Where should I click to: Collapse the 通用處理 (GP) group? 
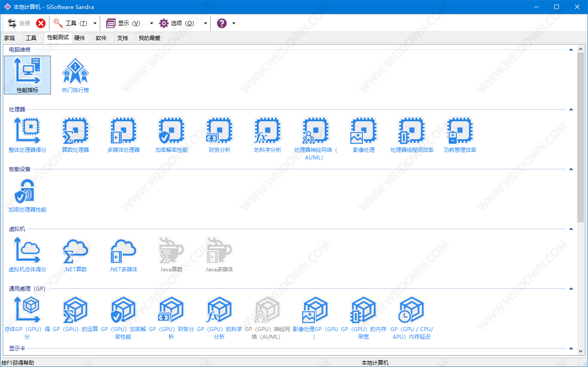pyautogui.click(x=571, y=288)
